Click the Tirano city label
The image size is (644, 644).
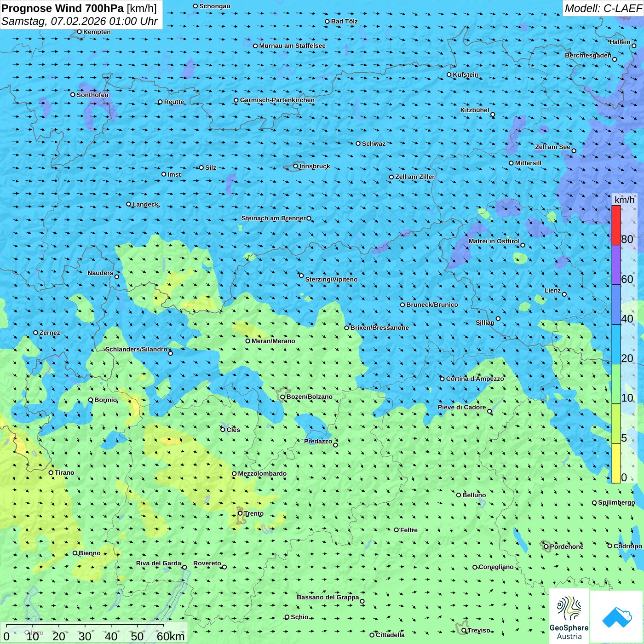(x=64, y=472)
